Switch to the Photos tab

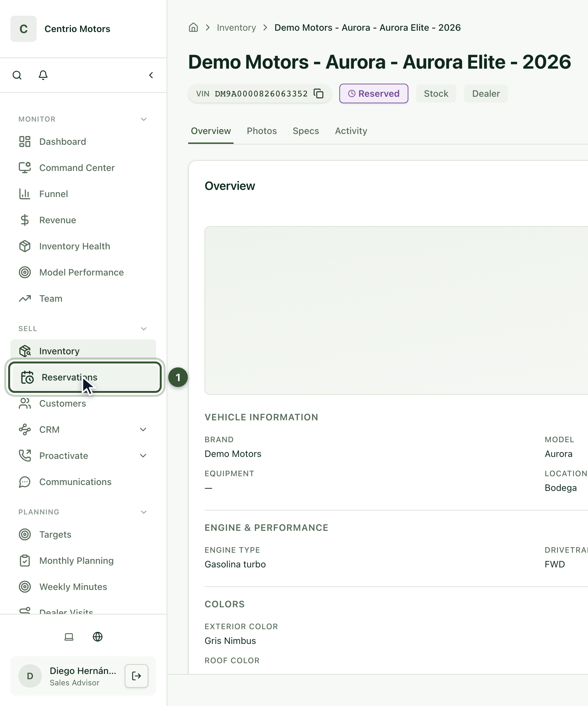click(262, 131)
